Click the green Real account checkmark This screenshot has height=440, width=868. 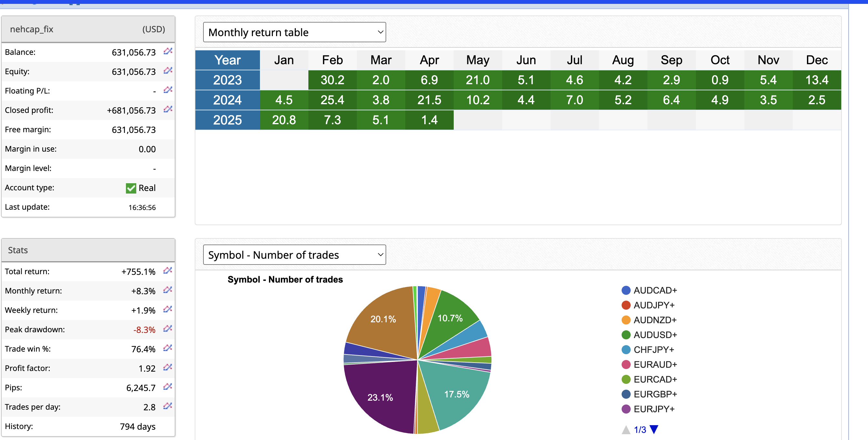[131, 188]
